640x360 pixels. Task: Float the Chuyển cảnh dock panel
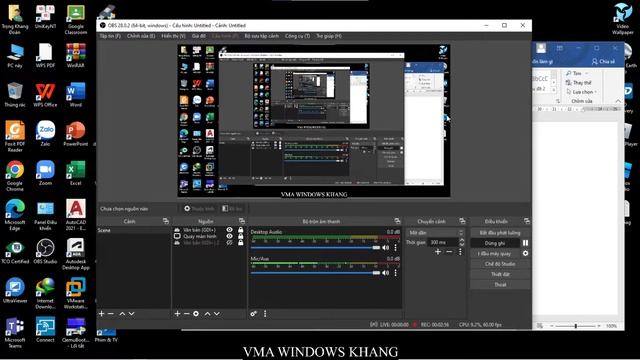click(x=462, y=221)
